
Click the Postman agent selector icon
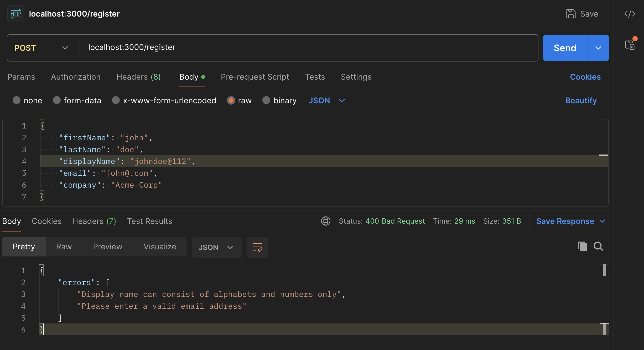point(630,45)
